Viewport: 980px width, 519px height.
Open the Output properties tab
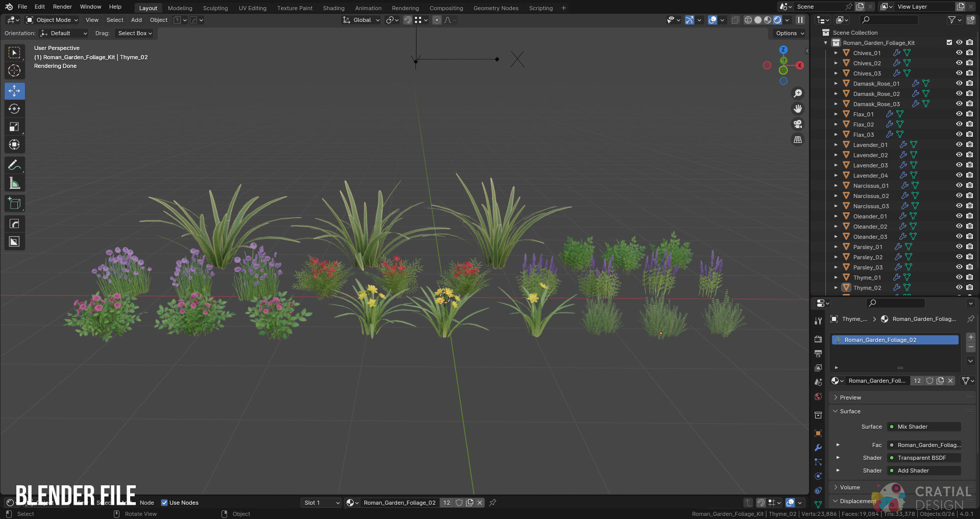pyautogui.click(x=818, y=353)
